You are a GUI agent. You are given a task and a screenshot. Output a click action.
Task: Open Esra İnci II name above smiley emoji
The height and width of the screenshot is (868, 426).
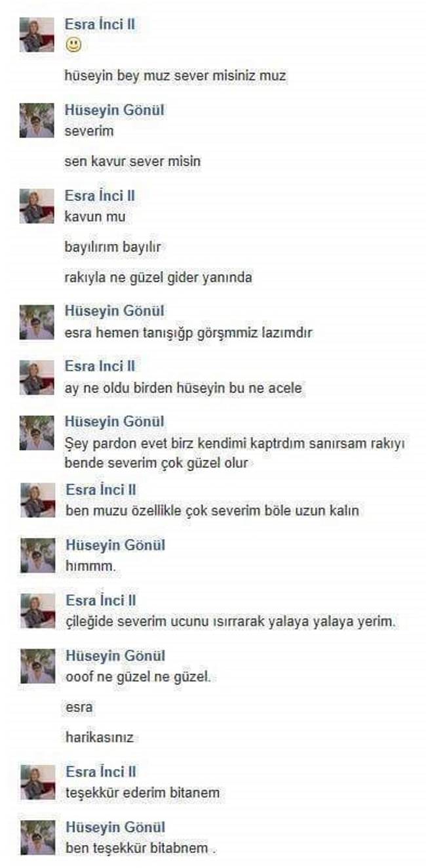(100, 25)
